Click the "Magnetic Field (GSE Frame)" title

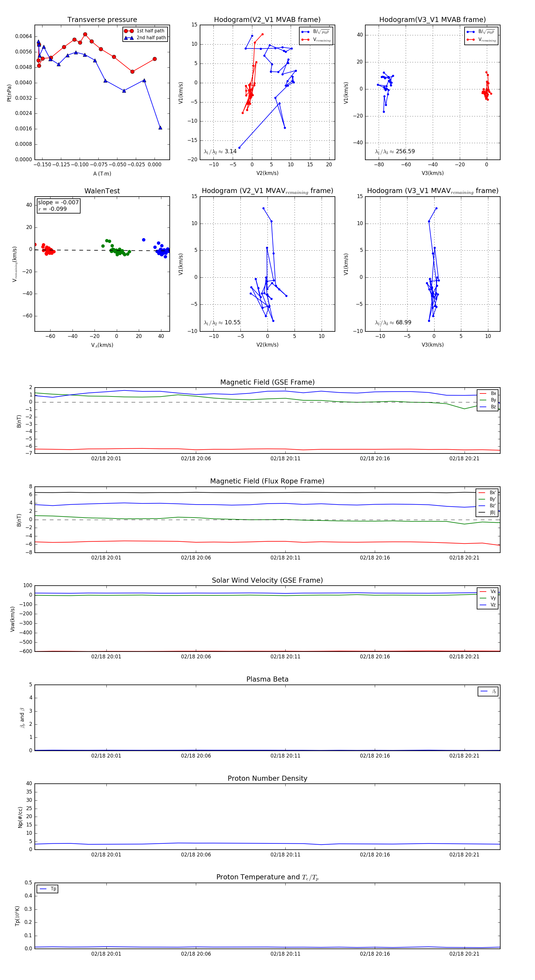267,382
